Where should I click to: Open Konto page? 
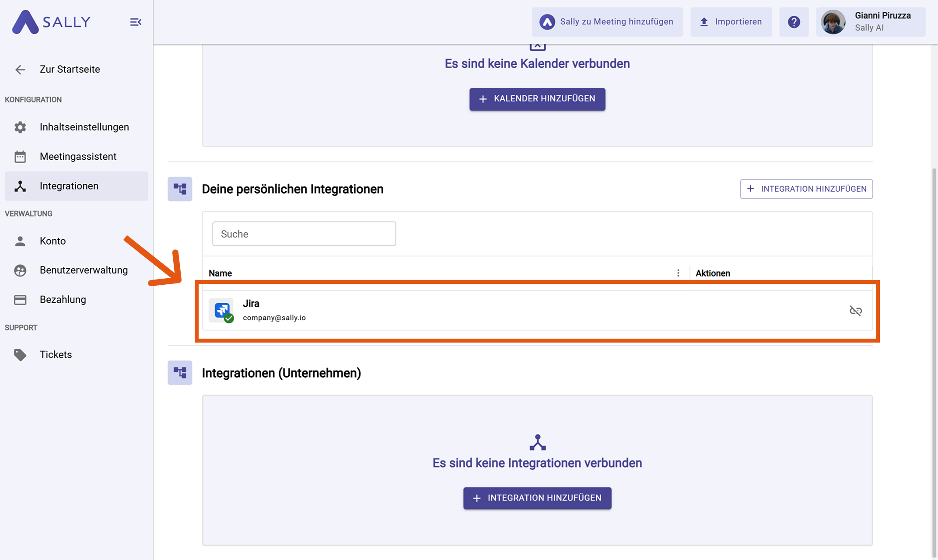point(77,241)
